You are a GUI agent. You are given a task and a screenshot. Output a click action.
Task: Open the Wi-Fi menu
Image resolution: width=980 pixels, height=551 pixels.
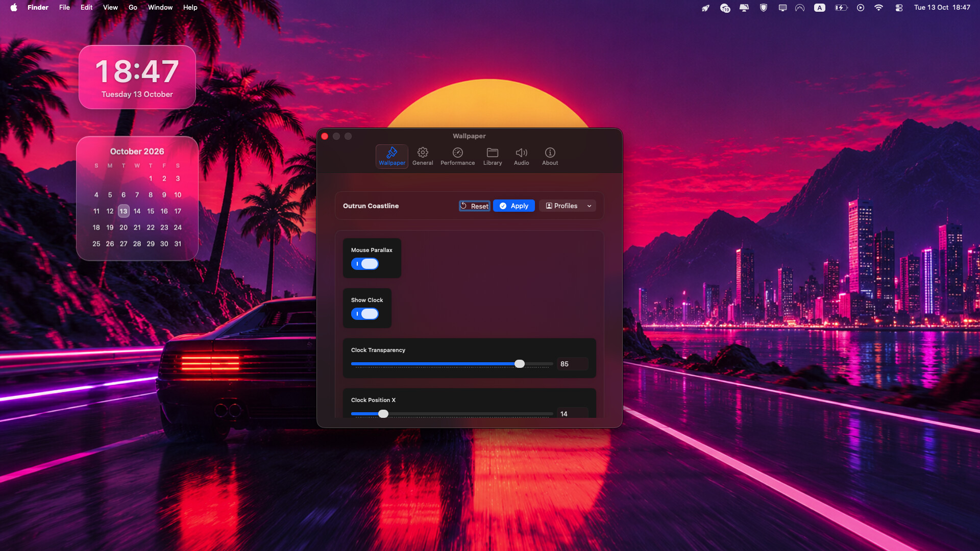coord(878,8)
